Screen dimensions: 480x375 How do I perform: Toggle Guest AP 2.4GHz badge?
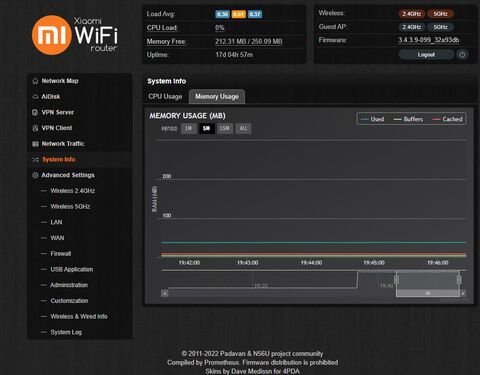[412, 27]
